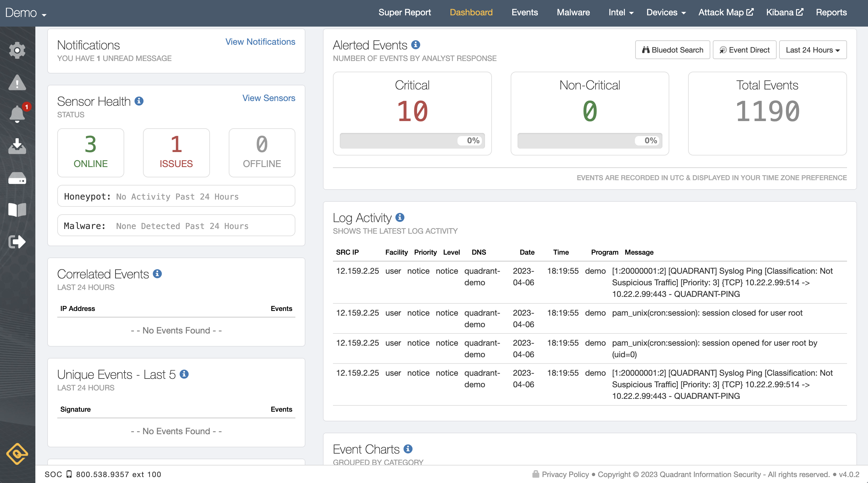Screen dimensions: 868x483
Task: Open the Last 24 Hours time range dropdown
Action: coord(812,49)
